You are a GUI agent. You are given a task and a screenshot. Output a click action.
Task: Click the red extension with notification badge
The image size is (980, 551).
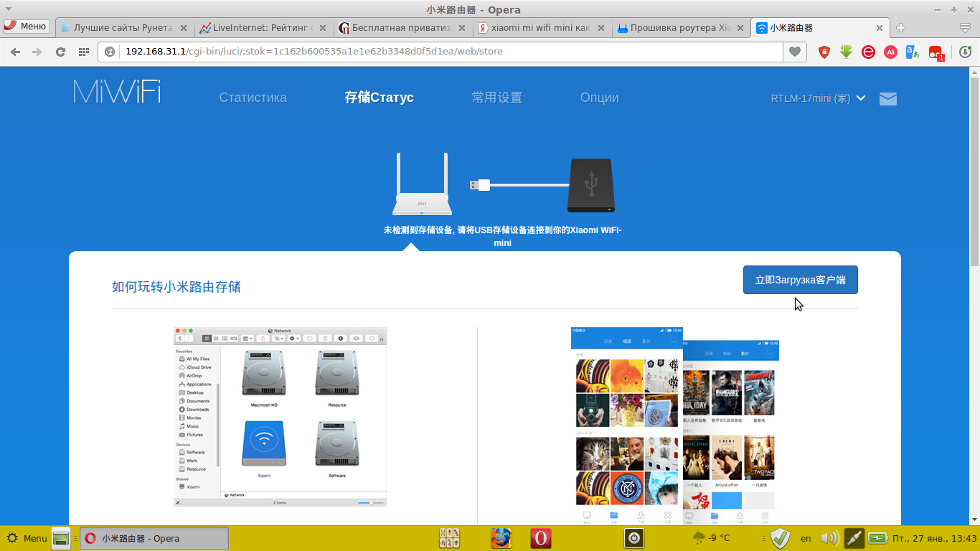tap(936, 52)
